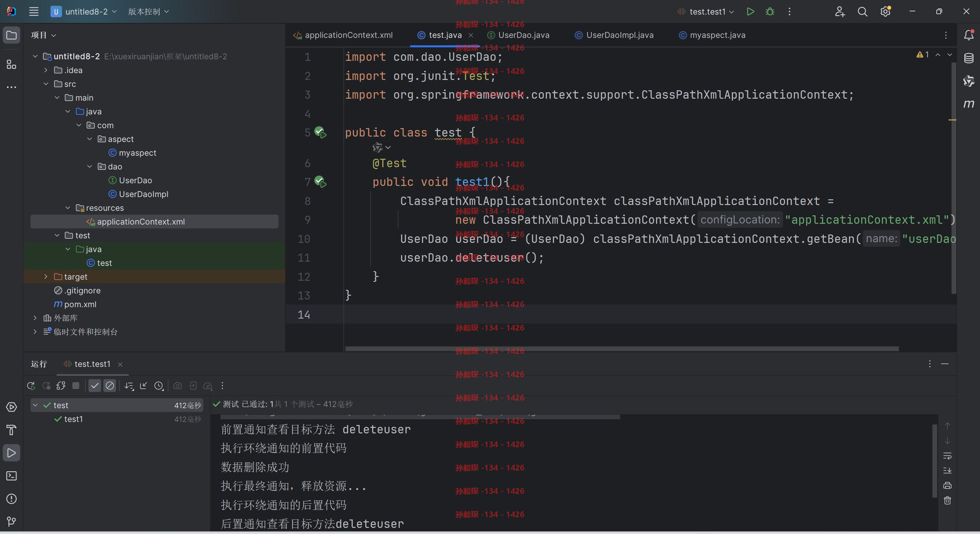Switch to myaspect.java tab

(712, 35)
